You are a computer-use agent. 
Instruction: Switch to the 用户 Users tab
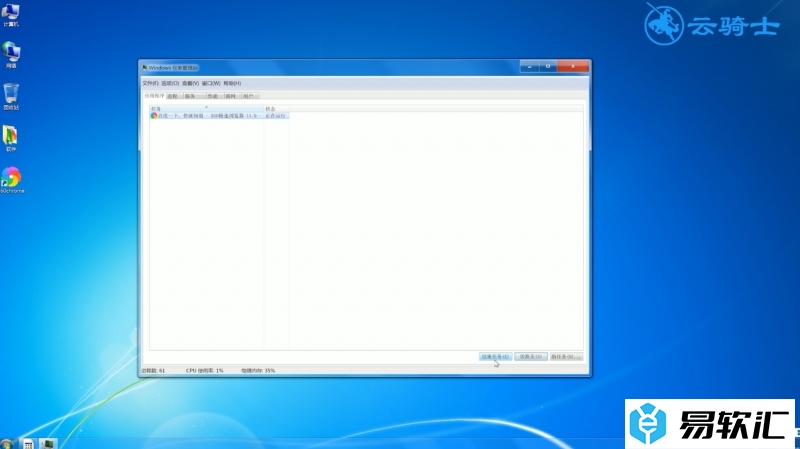click(249, 96)
